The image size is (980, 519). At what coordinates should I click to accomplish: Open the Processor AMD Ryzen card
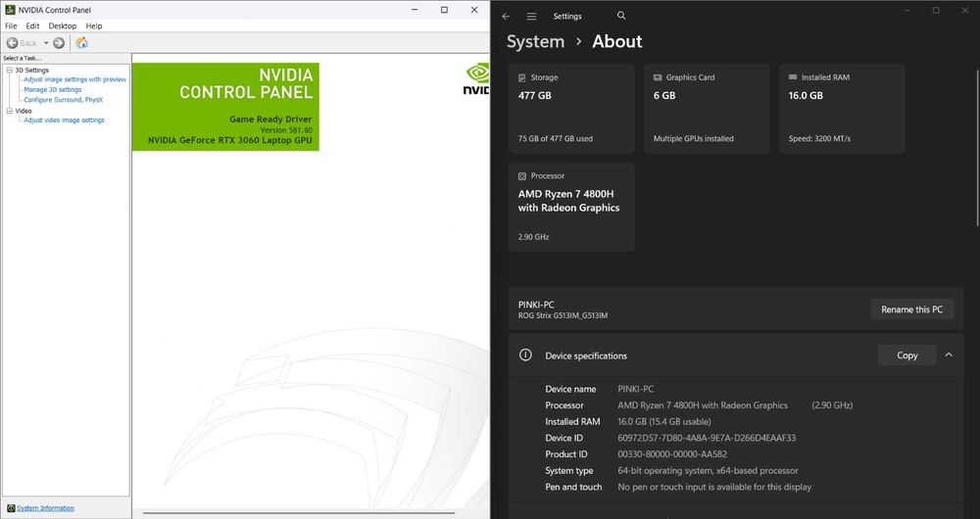[571, 207]
